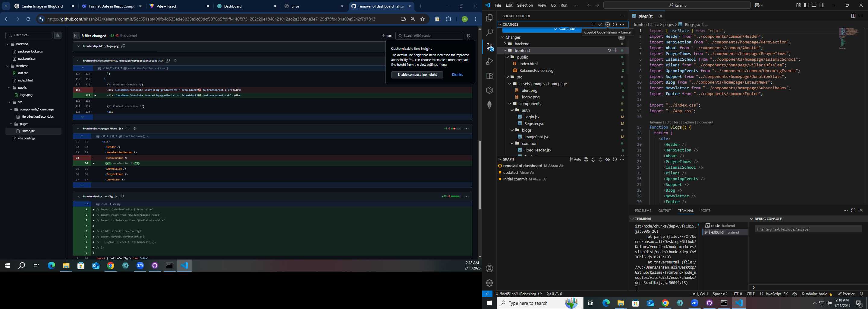This screenshot has height=309, width=868.
Task: Open the Manage gear in VS Code activity bar
Action: click(489, 283)
